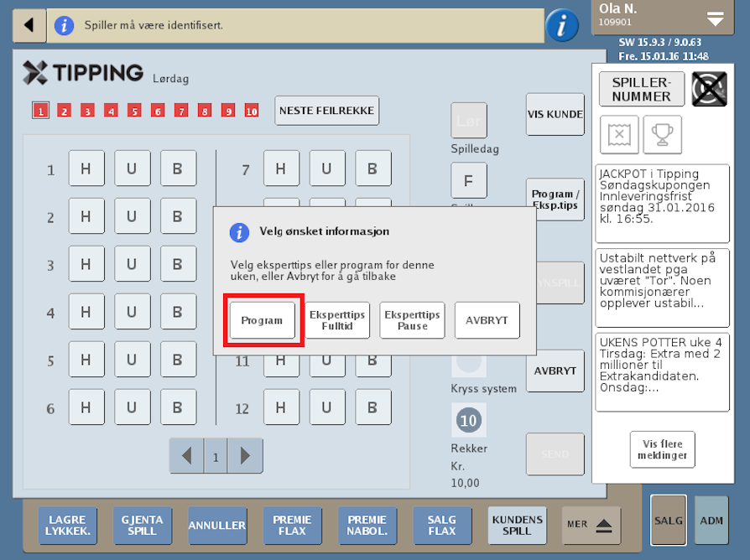Toggle H for match 12
The height and width of the screenshot is (560, 750).
pyautogui.click(x=281, y=407)
